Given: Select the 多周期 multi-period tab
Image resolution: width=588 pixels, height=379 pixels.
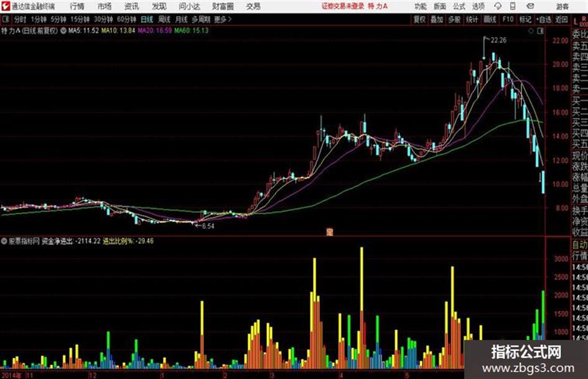Looking at the screenshot, I should [201, 19].
